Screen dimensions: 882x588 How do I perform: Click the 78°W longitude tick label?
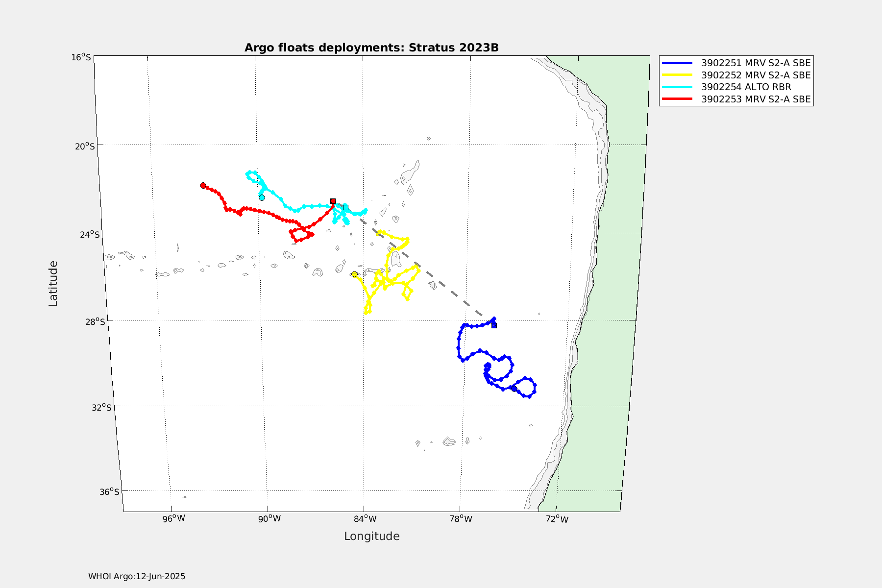[461, 518]
